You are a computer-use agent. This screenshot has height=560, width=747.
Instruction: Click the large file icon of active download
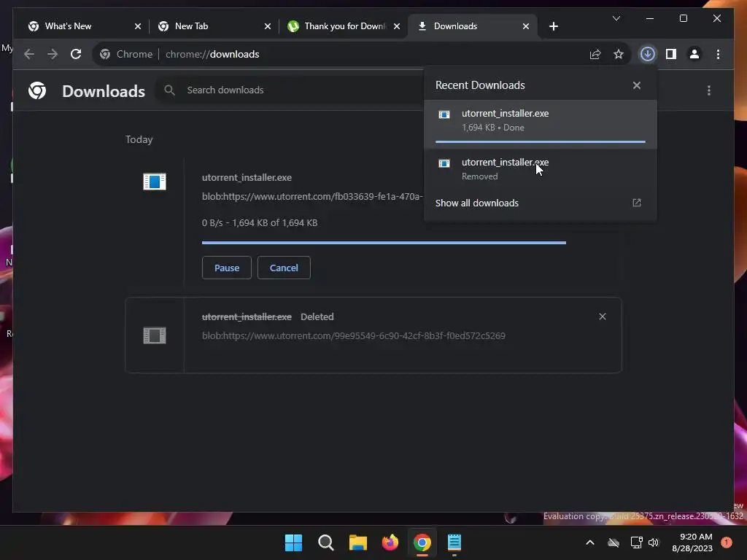155,182
